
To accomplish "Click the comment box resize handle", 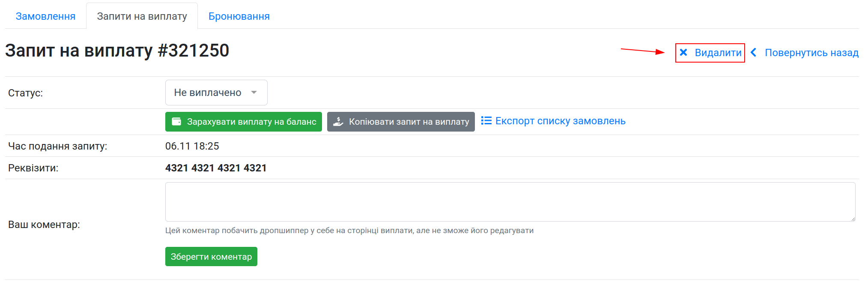I will click(x=853, y=219).
